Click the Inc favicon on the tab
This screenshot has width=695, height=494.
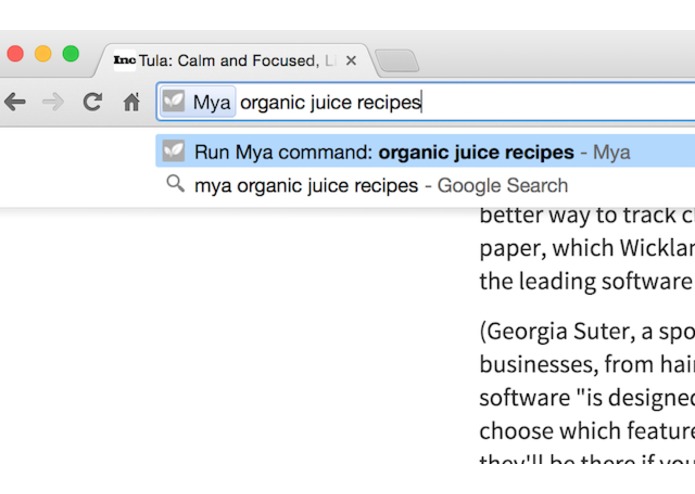(125, 60)
